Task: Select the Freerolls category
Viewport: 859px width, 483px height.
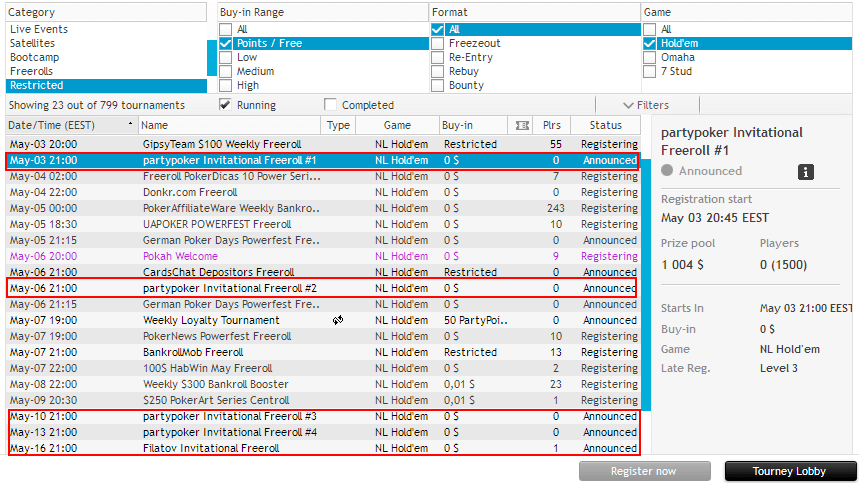Action: point(33,72)
